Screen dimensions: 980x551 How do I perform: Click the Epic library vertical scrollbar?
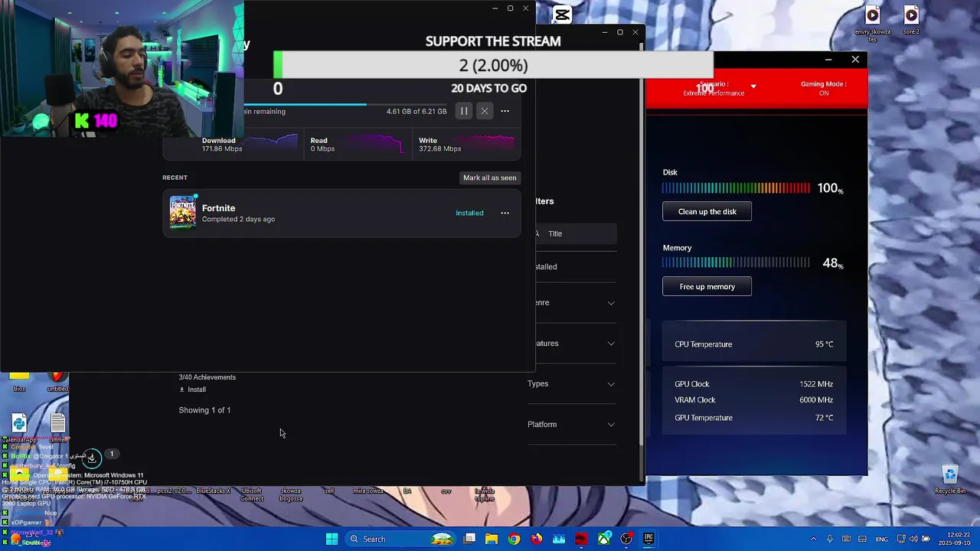[x=642, y=245]
